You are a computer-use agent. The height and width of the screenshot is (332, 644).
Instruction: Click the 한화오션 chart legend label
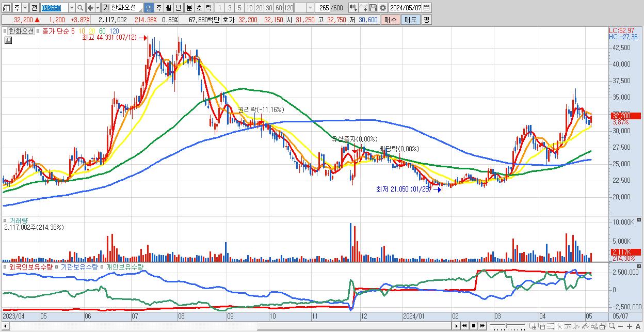point(21,31)
